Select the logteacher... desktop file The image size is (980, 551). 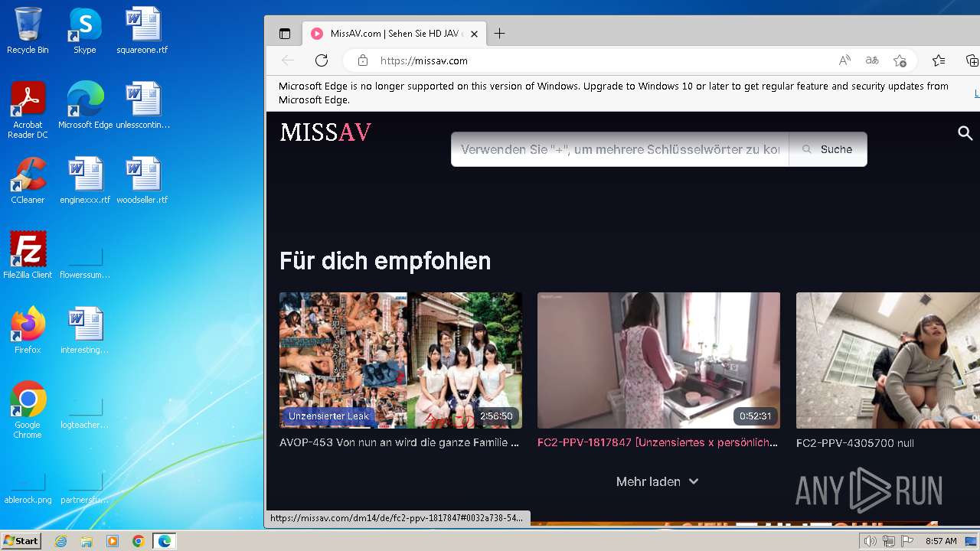coord(85,414)
